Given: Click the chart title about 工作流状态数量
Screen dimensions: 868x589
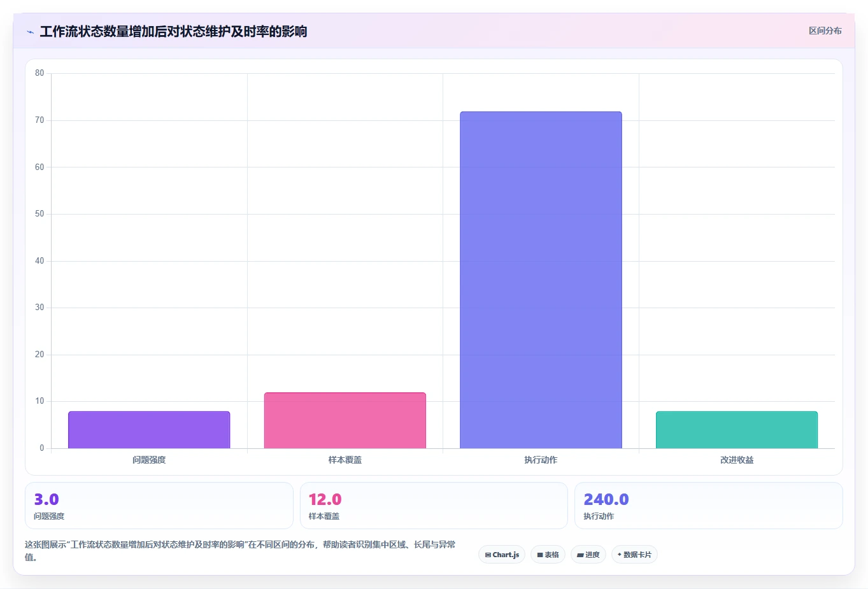Looking at the screenshot, I should point(173,31).
